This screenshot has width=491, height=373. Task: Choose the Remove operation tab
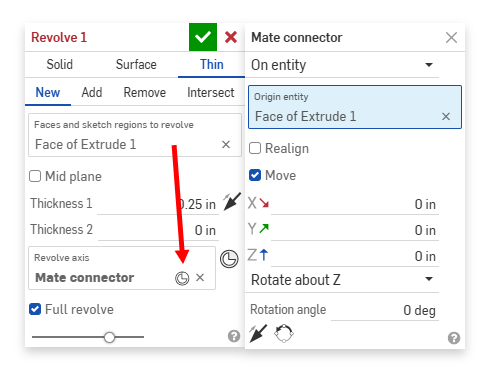145,92
